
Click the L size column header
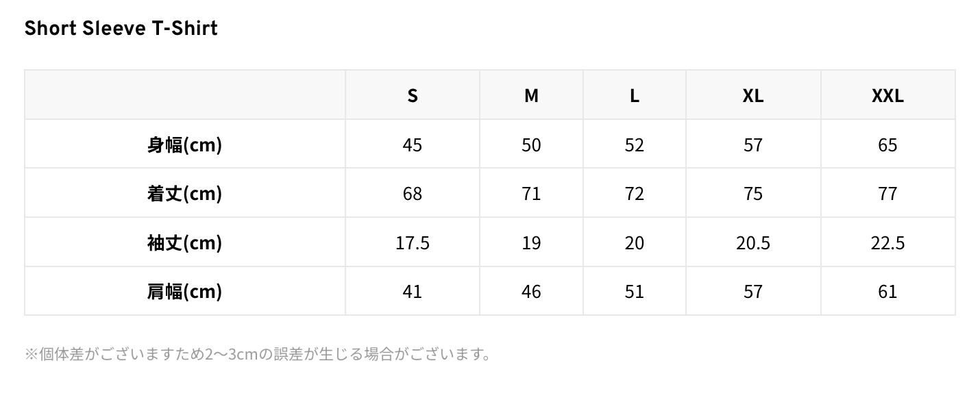634,95
